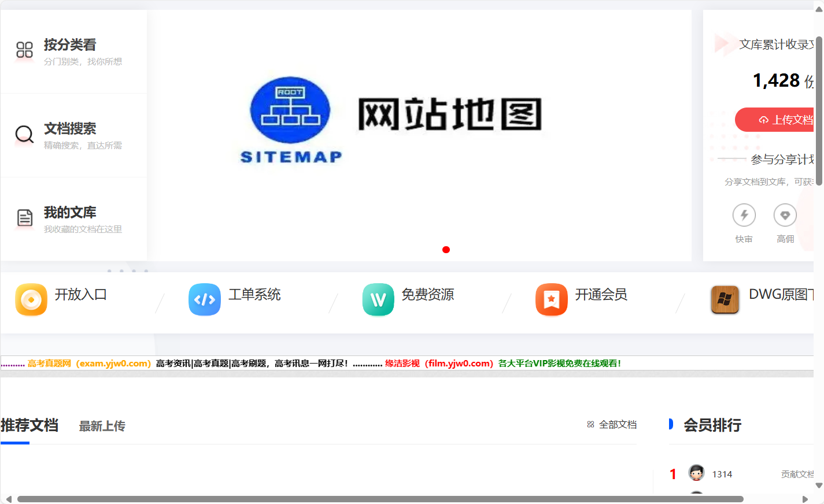This screenshot has width=824, height=504.
Task: Switch to the 最新上传 tab
Action: (x=102, y=426)
